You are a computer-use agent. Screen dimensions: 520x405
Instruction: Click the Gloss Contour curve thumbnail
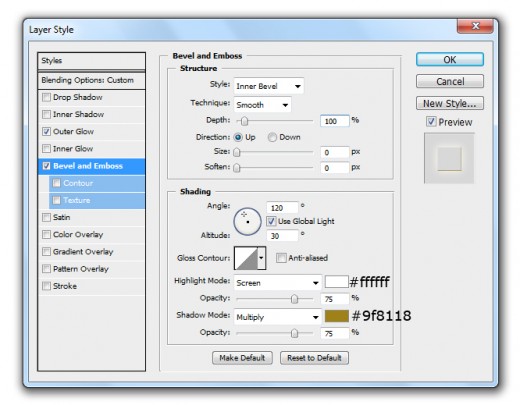point(246,258)
